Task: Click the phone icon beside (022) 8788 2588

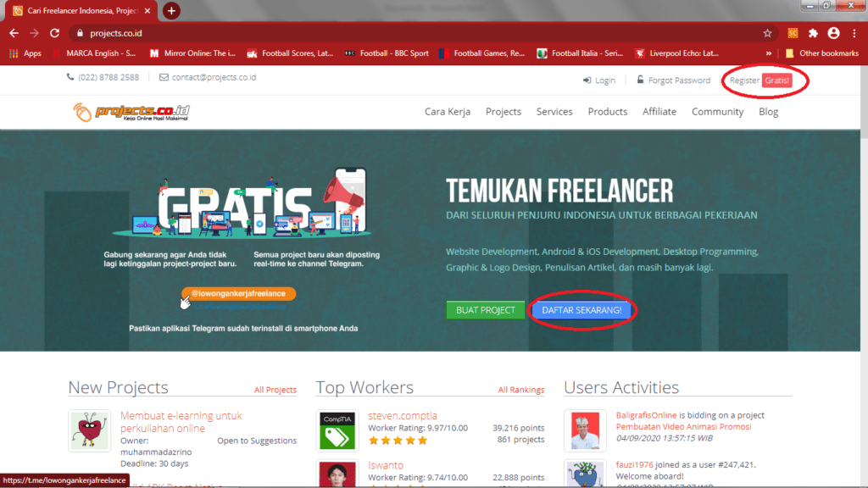Action: [x=71, y=77]
